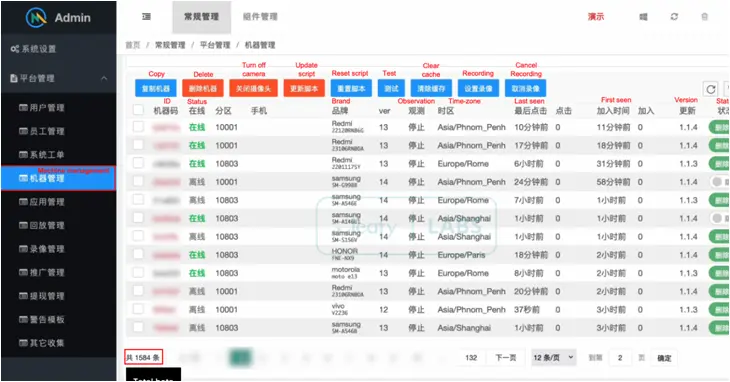Check the row with 10分钟前 last click
730x382 pixels.
[x=138, y=127]
